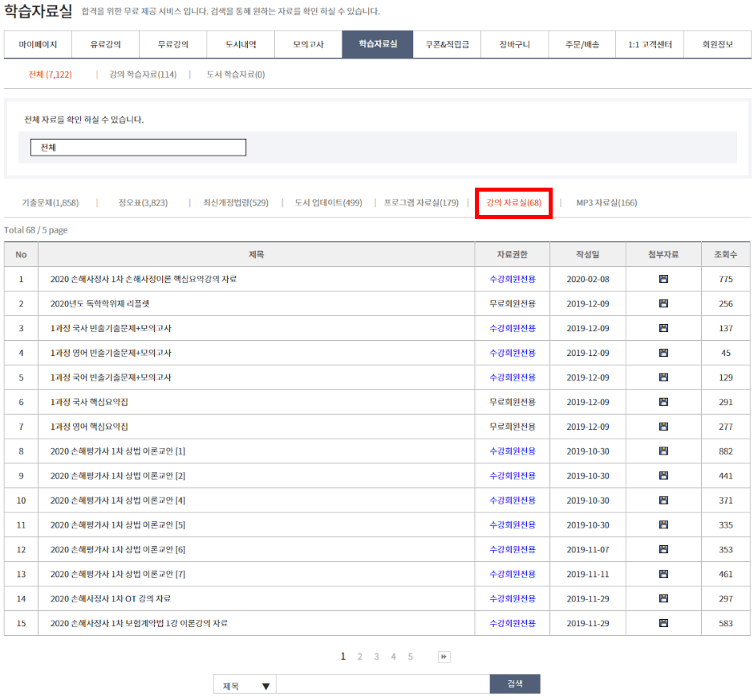Show the MP3 자료실(166) category
Viewport: 754px width, 700px height.
pyautogui.click(x=606, y=203)
